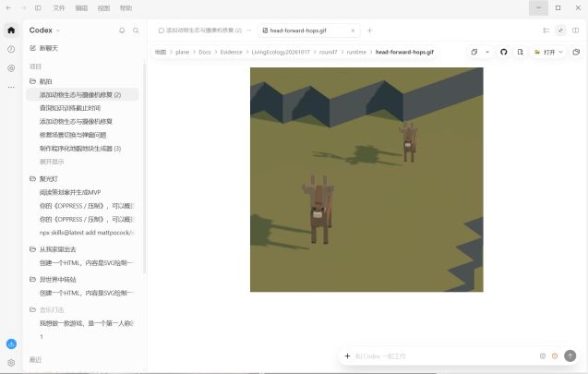This screenshot has width=588, height=374.
Task: Click round7 breadcrumb
Action: point(328,52)
